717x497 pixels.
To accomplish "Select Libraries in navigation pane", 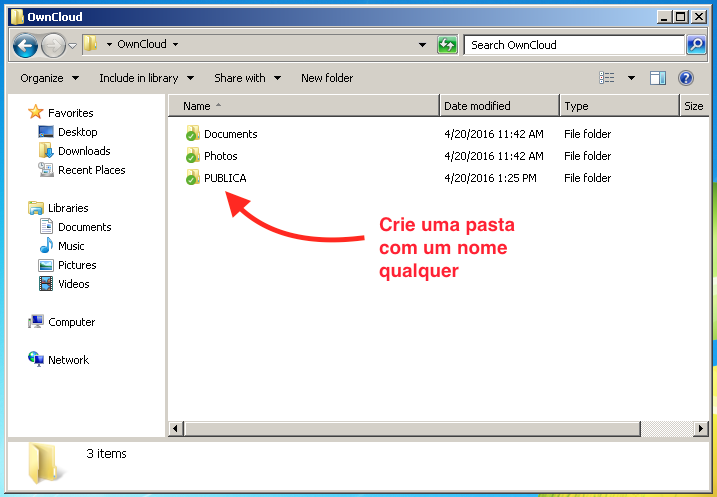I will coord(68,208).
